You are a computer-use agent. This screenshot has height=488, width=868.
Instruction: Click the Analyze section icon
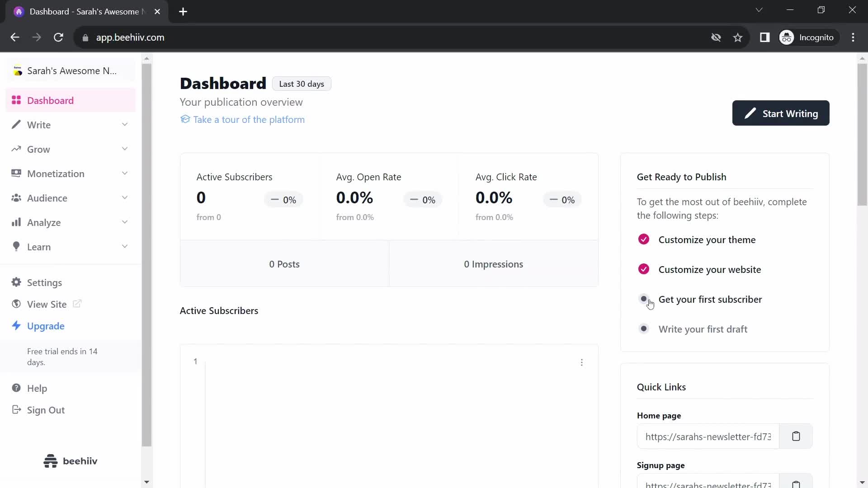[x=15, y=222]
